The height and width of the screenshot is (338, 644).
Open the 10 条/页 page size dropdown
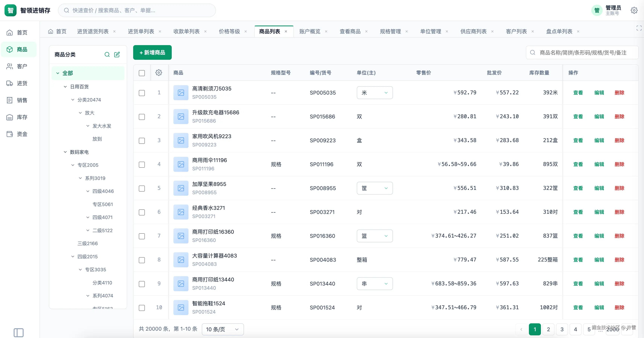pyautogui.click(x=223, y=329)
